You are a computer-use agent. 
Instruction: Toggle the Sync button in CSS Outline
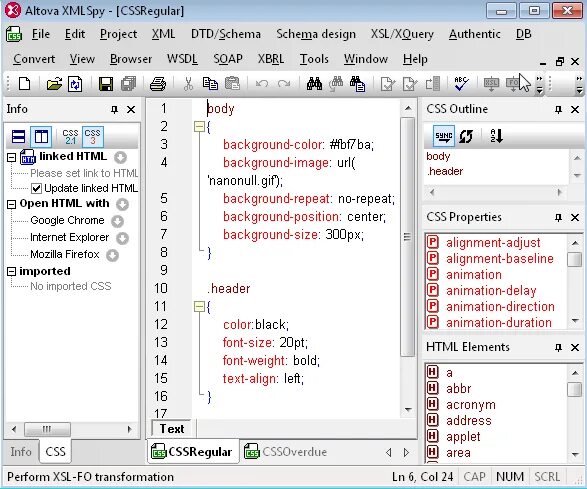pyautogui.click(x=444, y=136)
